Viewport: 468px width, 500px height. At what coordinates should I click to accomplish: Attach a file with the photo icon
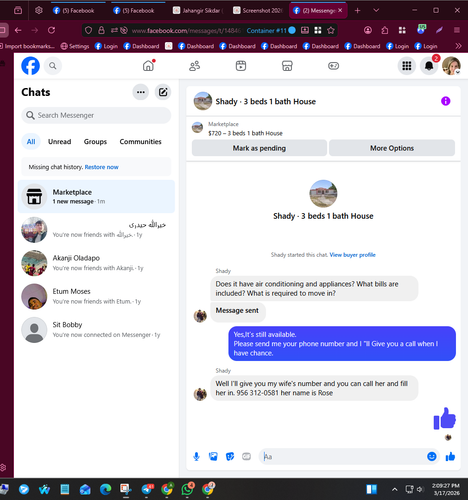pyautogui.click(x=213, y=456)
